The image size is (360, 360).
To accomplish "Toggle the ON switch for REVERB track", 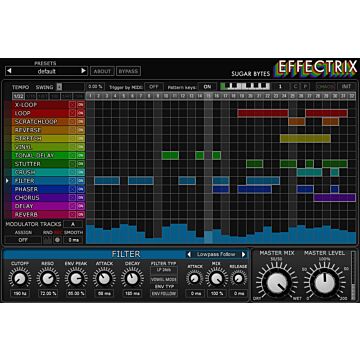I will click(x=81, y=214).
